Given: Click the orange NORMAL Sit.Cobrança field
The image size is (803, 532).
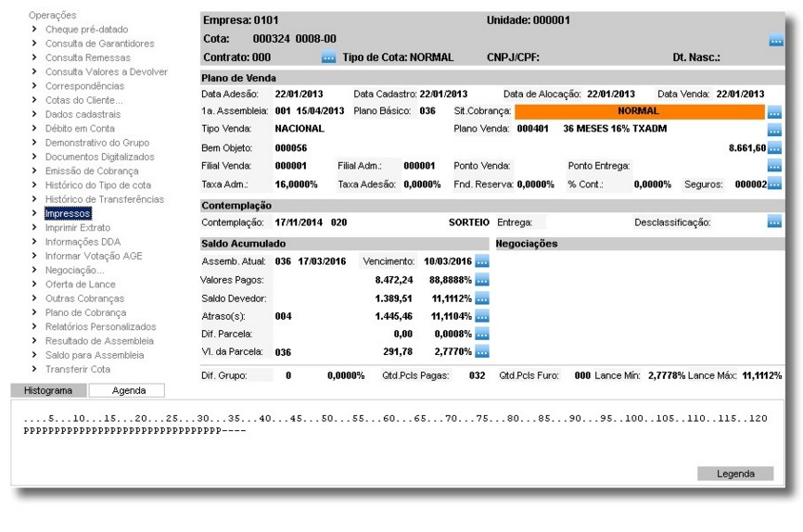Looking at the screenshot, I should pos(640,111).
